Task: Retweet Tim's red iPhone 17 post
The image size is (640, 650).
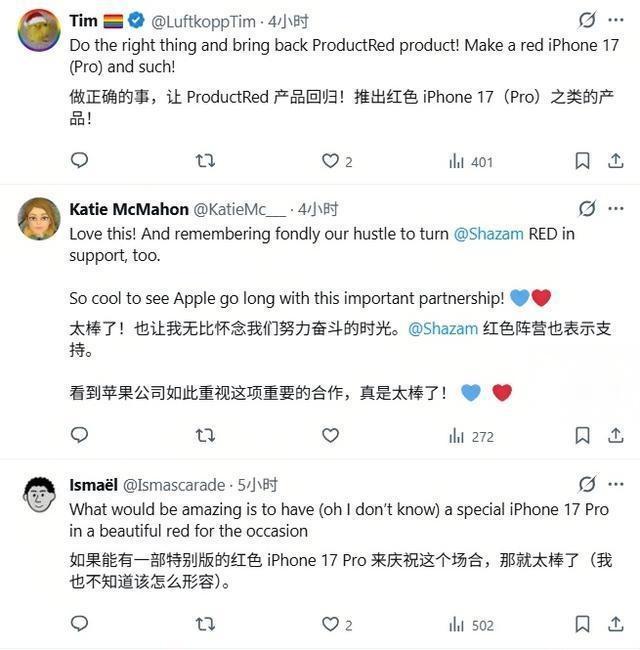Action: pyautogui.click(x=205, y=160)
